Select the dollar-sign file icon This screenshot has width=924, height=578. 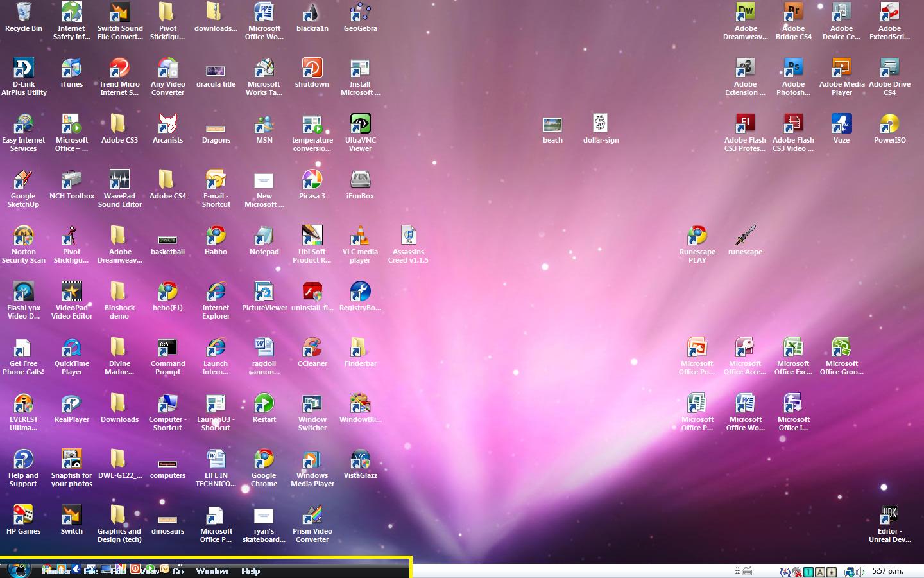coord(601,129)
